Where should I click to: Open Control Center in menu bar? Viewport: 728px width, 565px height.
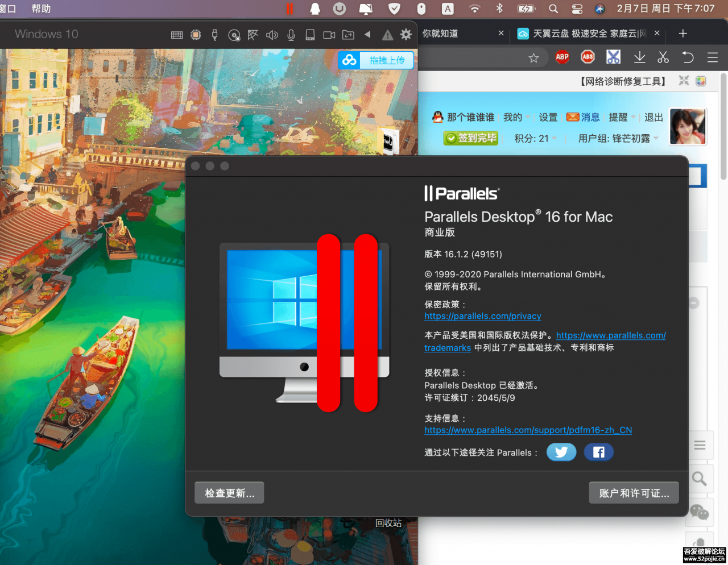click(x=577, y=9)
